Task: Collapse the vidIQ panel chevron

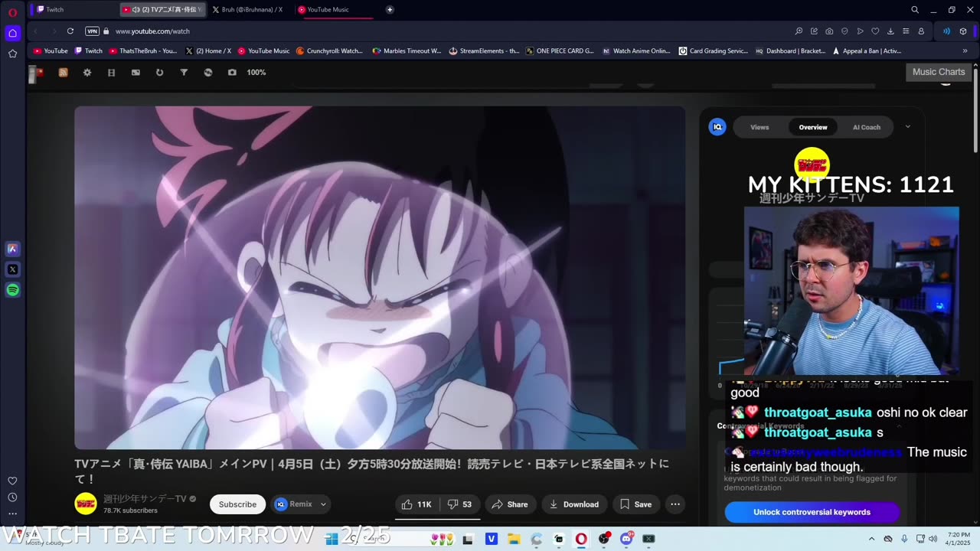Action: click(x=908, y=127)
